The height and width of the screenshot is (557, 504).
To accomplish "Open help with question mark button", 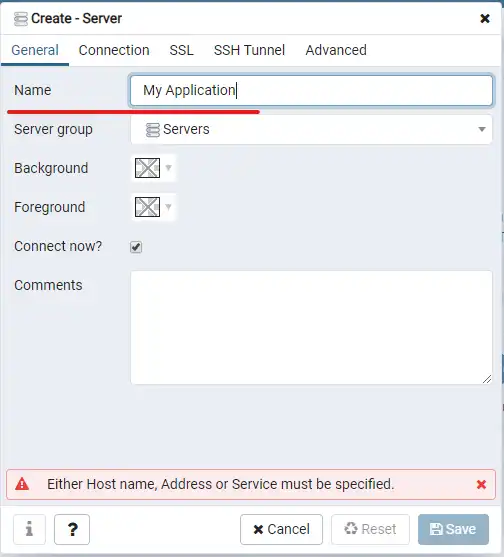I will (x=72, y=529).
